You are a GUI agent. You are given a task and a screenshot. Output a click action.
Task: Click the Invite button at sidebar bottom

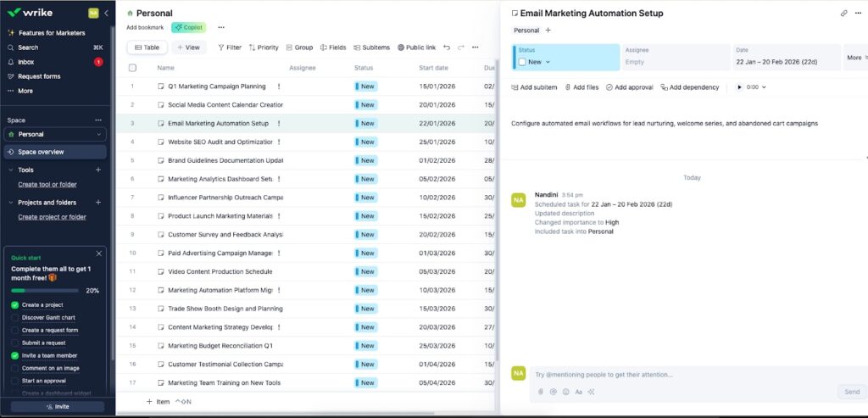click(58, 406)
